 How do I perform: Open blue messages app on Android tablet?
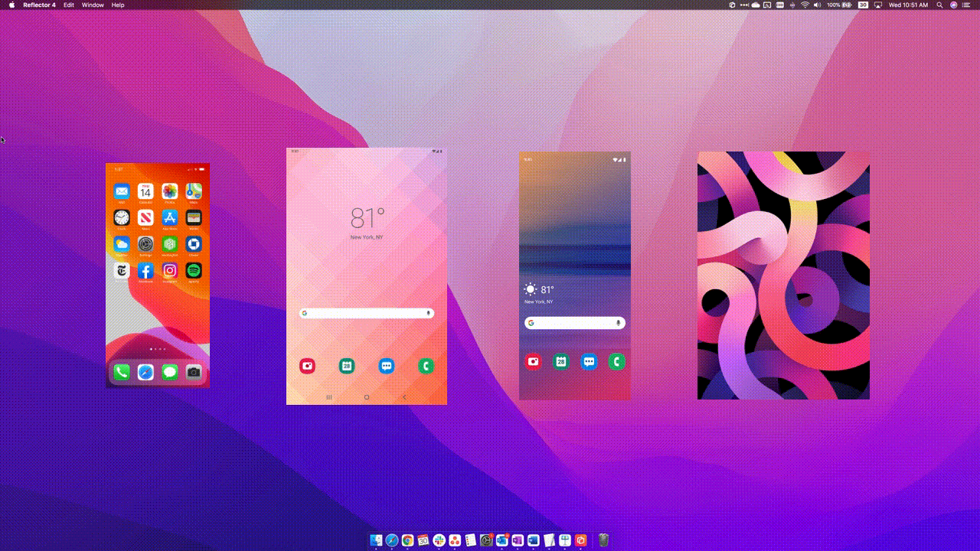click(x=387, y=366)
